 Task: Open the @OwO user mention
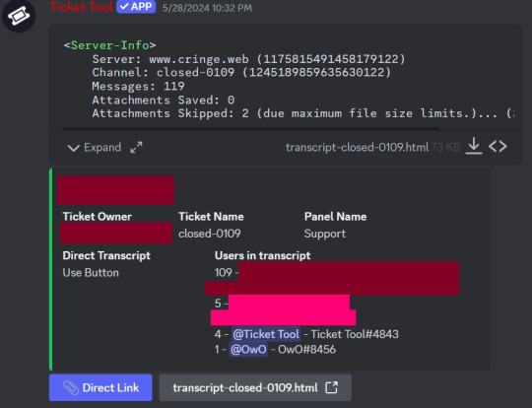[x=248, y=349]
